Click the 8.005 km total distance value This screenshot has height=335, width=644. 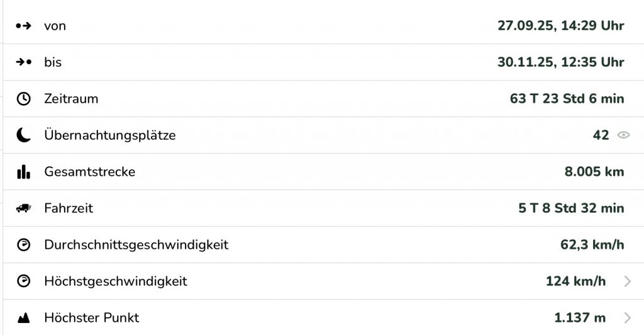(594, 171)
